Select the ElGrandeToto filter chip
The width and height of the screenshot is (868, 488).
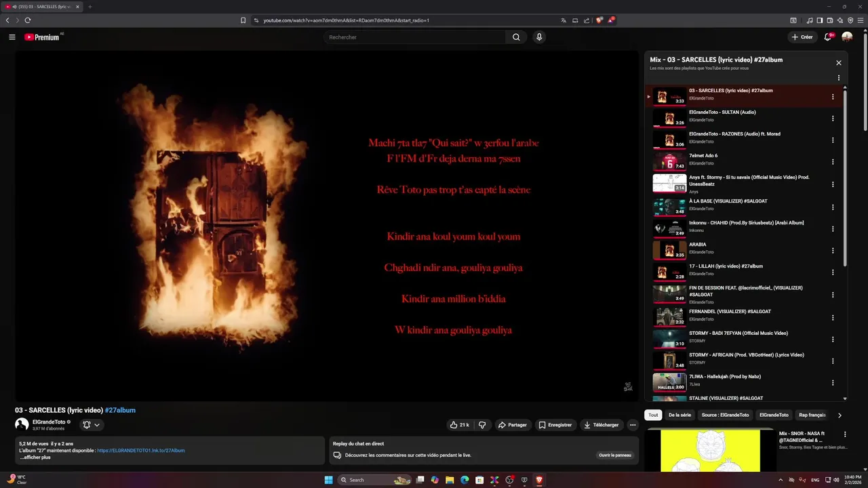tap(774, 415)
